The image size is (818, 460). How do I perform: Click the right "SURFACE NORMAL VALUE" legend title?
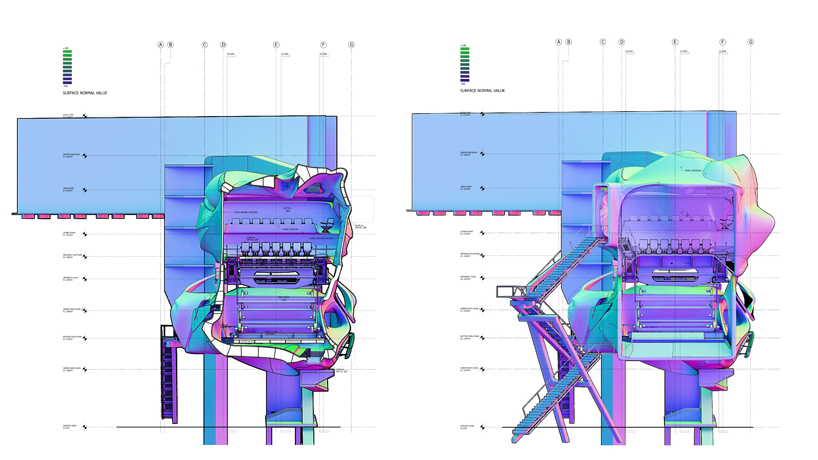482,91
